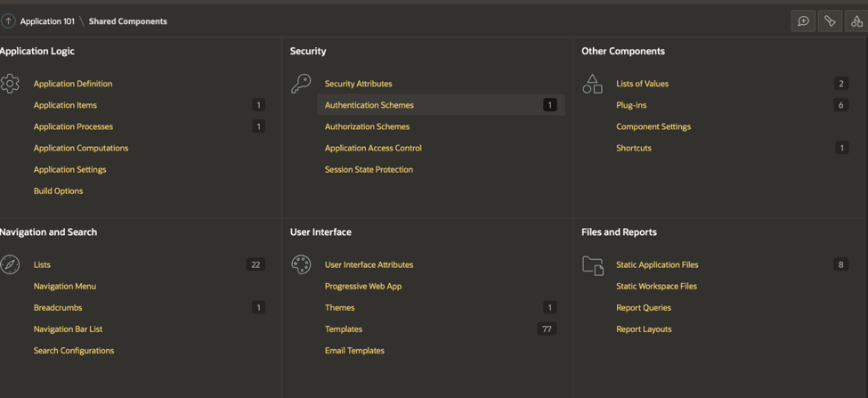
Task: Click the 22 count badge for Lists
Action: coord(256,264)
